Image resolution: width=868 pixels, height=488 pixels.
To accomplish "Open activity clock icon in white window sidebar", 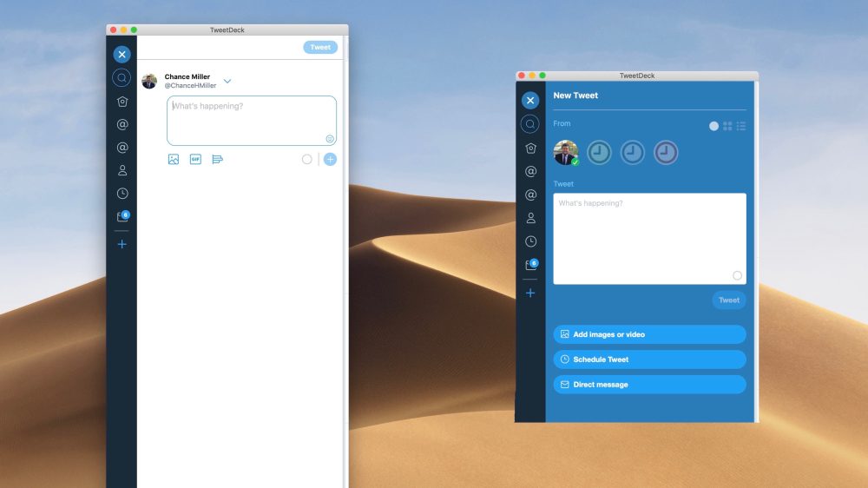I will 122,194.
